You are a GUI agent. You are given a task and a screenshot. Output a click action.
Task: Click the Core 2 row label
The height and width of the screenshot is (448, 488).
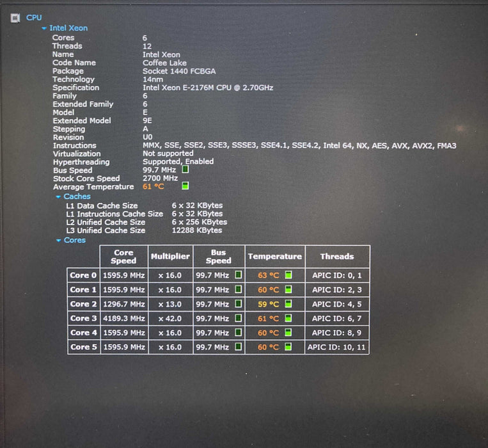[83, 304]
